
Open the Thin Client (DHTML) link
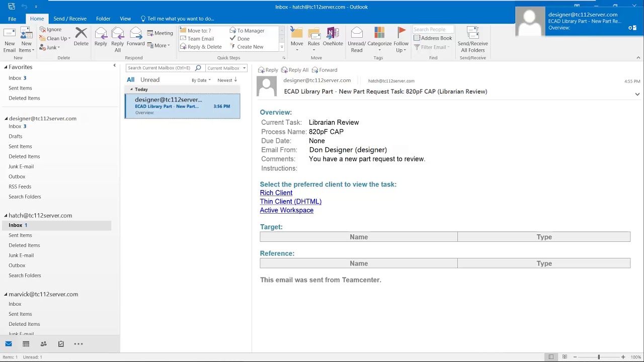(x=291, y=202)
